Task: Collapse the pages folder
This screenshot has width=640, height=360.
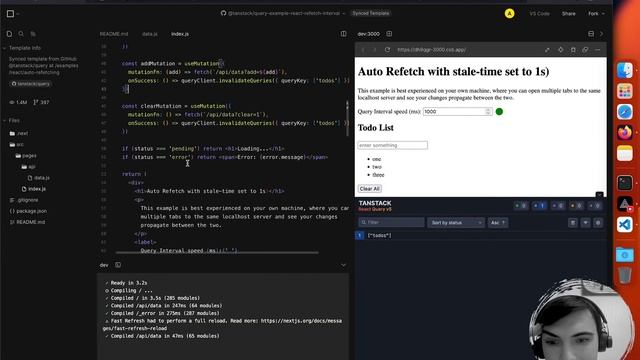Action: pyautogui.click(x=26, y=156)
